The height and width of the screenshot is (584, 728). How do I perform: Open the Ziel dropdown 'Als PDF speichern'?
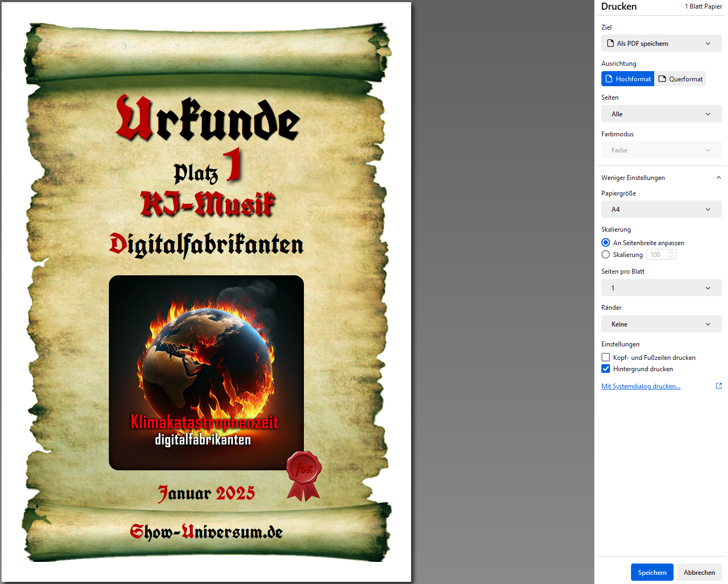(661, 44)
